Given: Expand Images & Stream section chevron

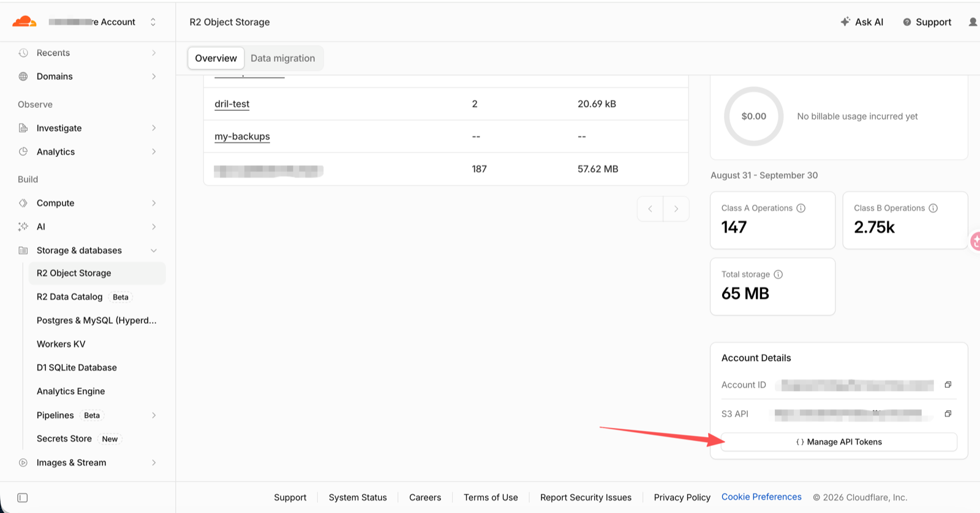Looking at the screenshot, I should [154, 463].
